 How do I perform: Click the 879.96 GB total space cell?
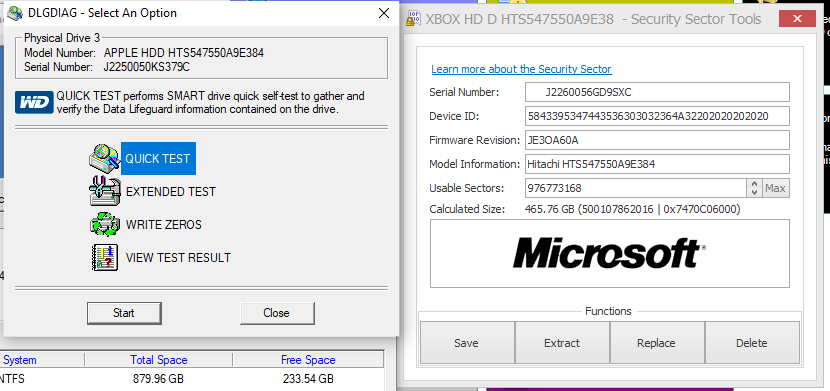(159, 379)
